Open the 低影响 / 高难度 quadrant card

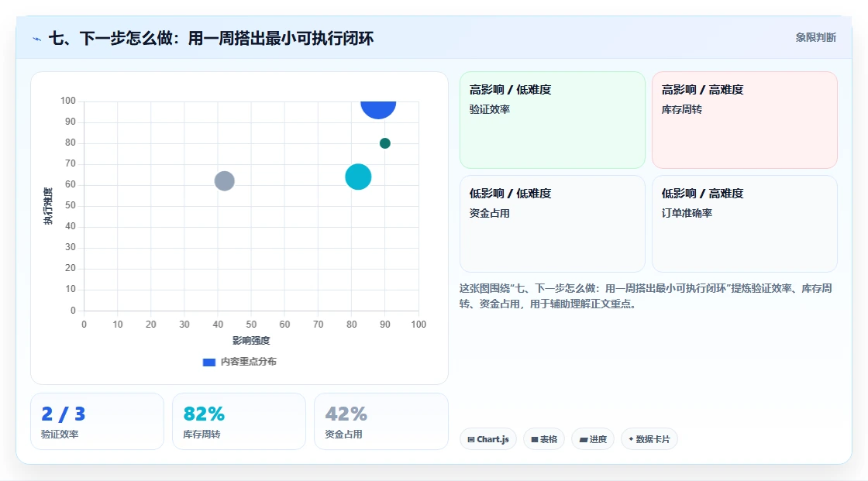coord(745,224)
